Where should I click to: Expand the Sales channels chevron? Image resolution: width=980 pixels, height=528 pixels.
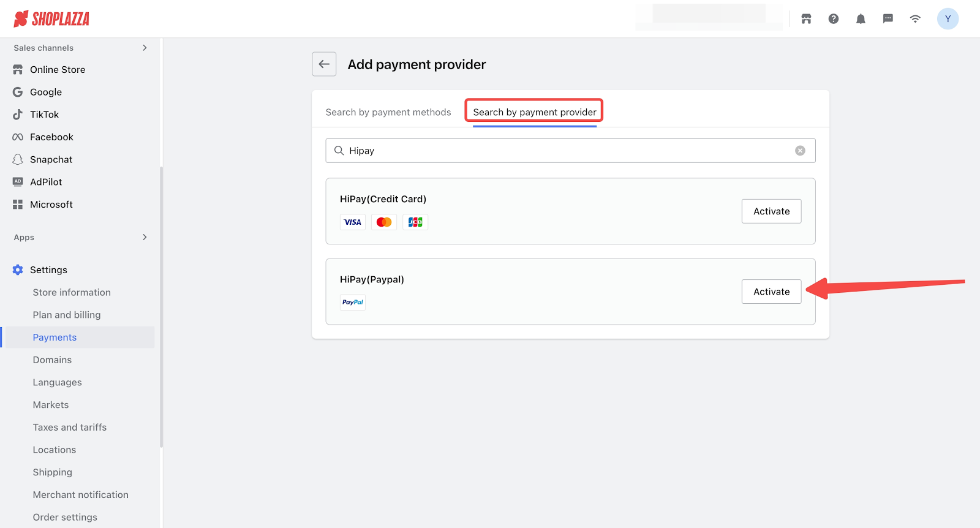[x=145, y=48]
